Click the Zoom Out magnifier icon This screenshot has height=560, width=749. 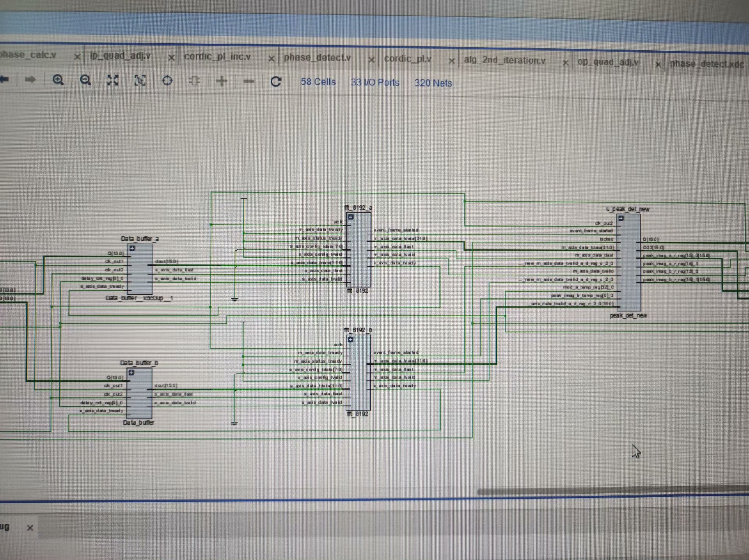tap(85, 80)
